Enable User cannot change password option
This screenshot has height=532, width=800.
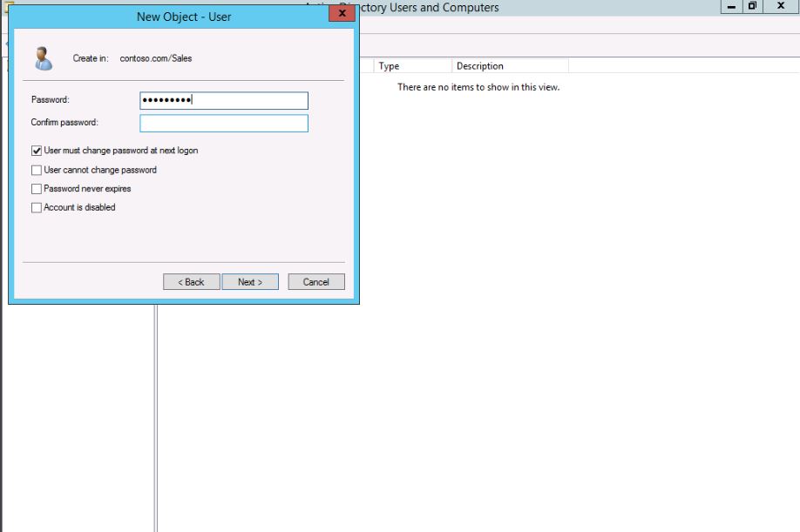(37, 170)
